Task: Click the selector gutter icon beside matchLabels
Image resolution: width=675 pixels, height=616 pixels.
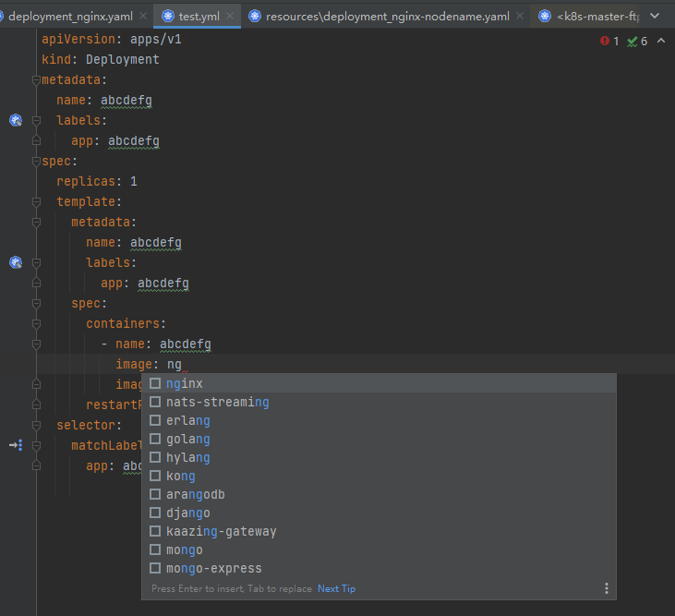Action: coord(15,445)
